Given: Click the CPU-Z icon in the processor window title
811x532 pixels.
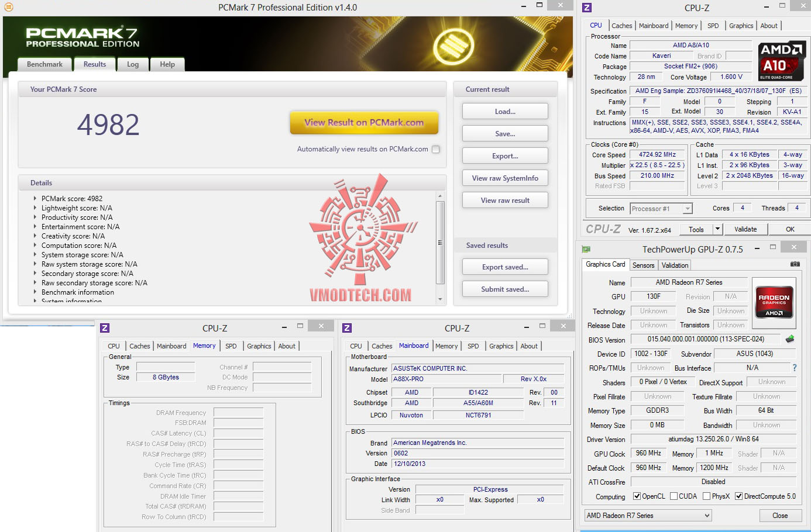Looking at the screenshot, I should [587, 8].
